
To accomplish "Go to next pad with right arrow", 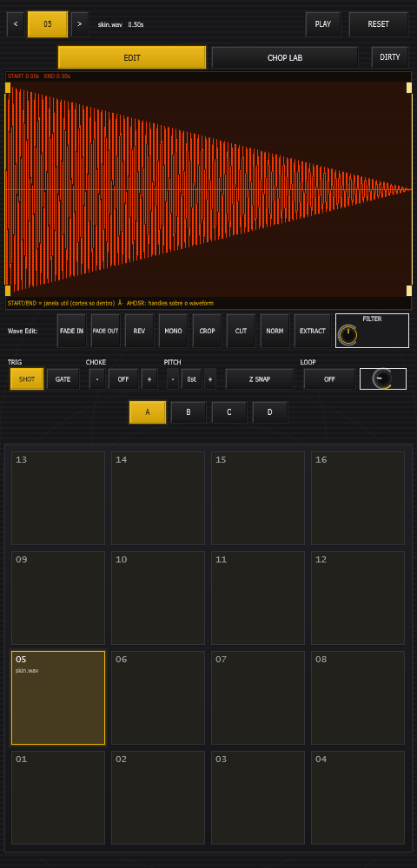I will (x=80, y=24).
